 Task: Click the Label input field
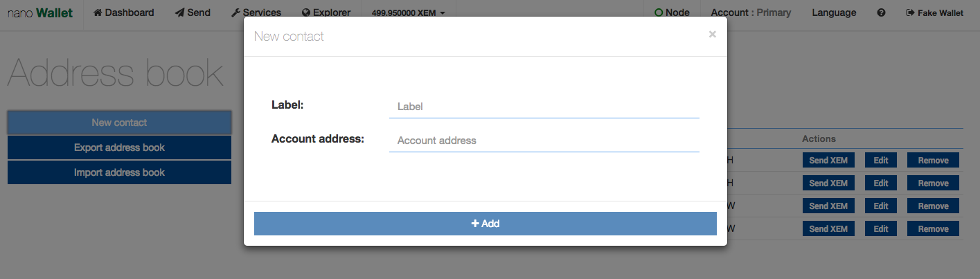(544, 107)
